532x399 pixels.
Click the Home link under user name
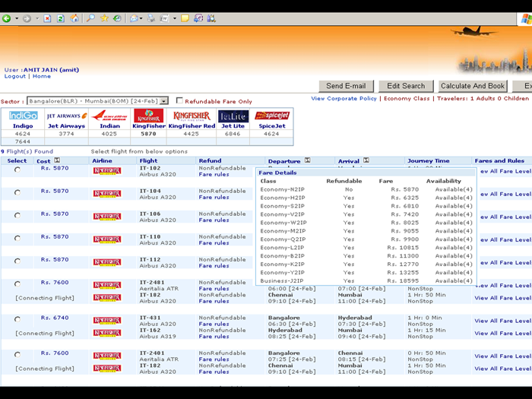[x=42, y=76]
